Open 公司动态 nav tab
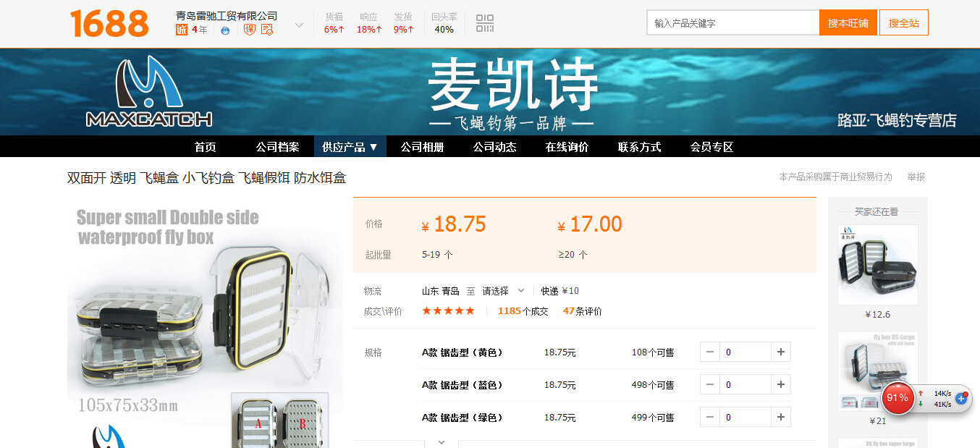The height and width of the screenshot is (448, 980). click(x=495, y=147)
